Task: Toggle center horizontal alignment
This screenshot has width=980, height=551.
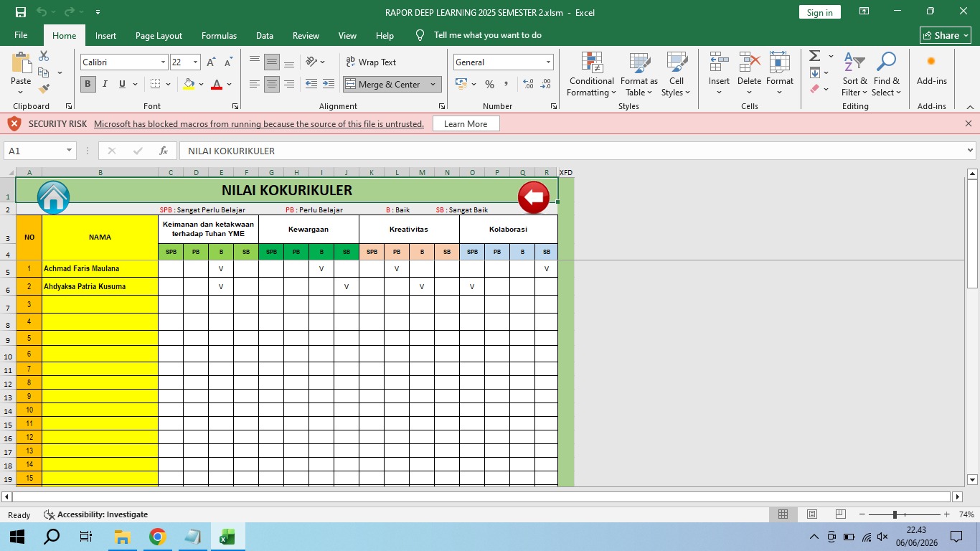Action: (272, 84)
